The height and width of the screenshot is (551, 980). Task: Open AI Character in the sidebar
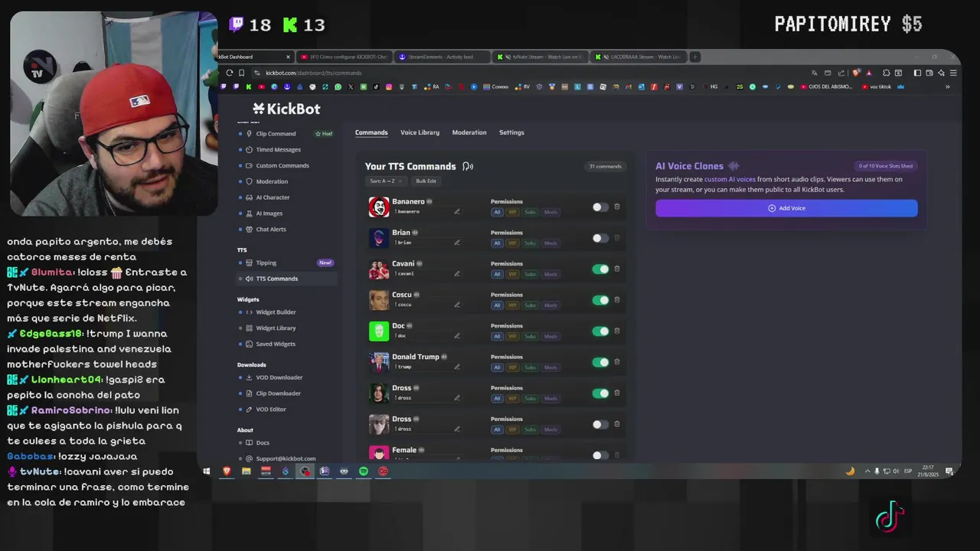click(x=273, y=197)
